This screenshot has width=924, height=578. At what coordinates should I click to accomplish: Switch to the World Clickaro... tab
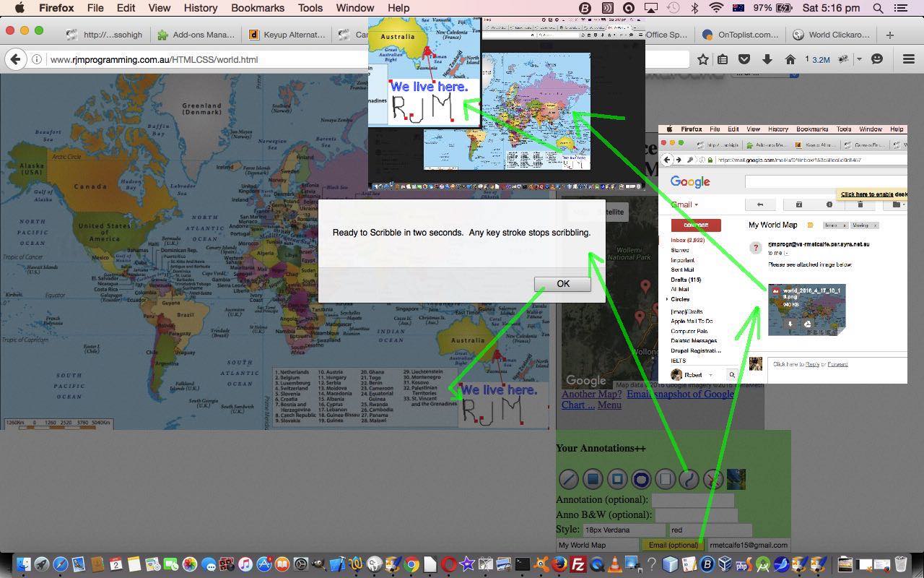point(832,34)
